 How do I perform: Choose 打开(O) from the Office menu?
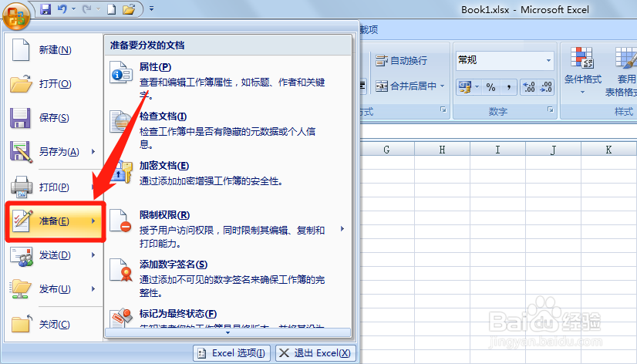(54, 84)
